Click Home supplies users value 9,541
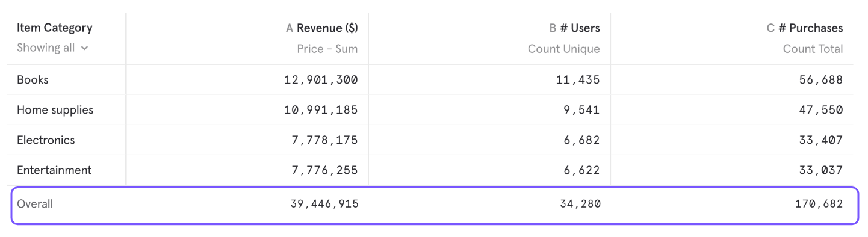 coord(582,110)
